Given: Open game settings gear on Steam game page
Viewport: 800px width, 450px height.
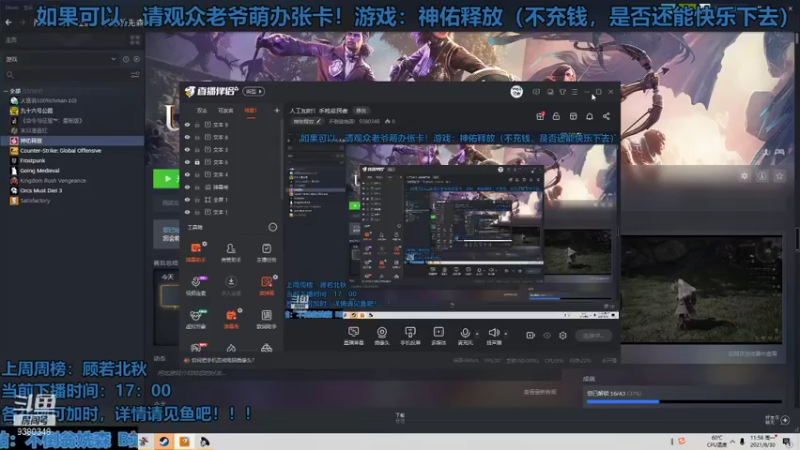Looking at the screenshot, I should (x=744, y=176).
